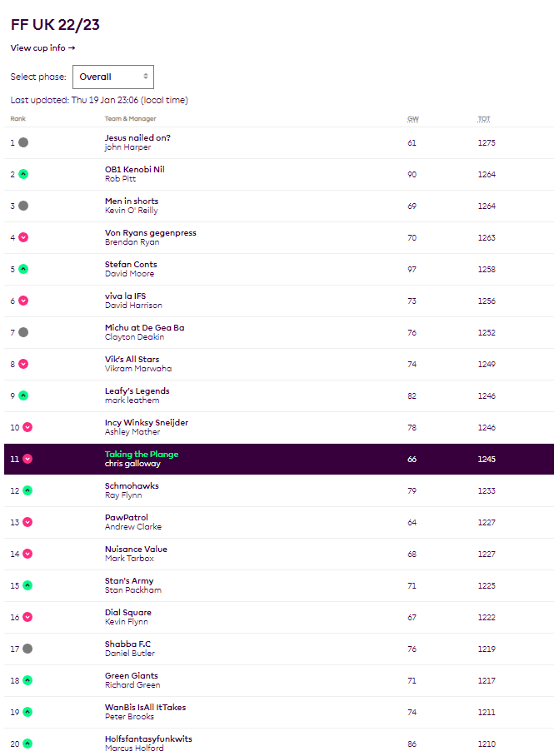Click green up icon beside Leafy's Legends
Viewport: 559px width, 756px height.
(x=23, y=395)
